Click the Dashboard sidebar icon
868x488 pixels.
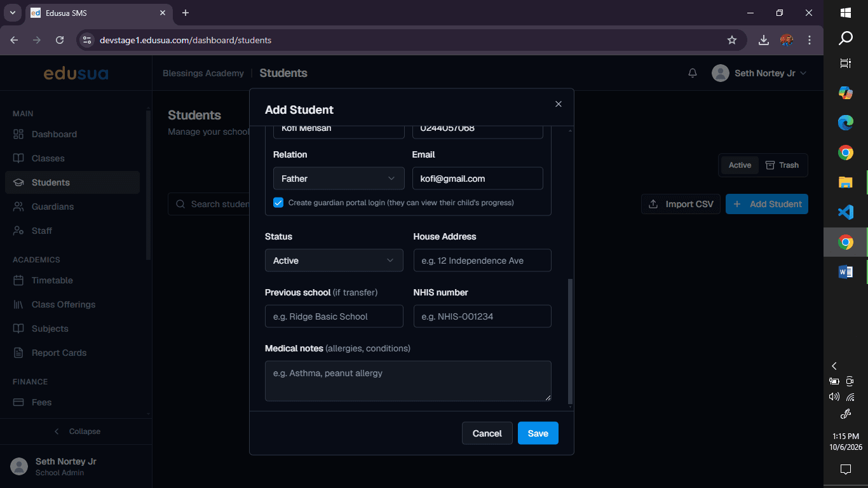point(18,134)
